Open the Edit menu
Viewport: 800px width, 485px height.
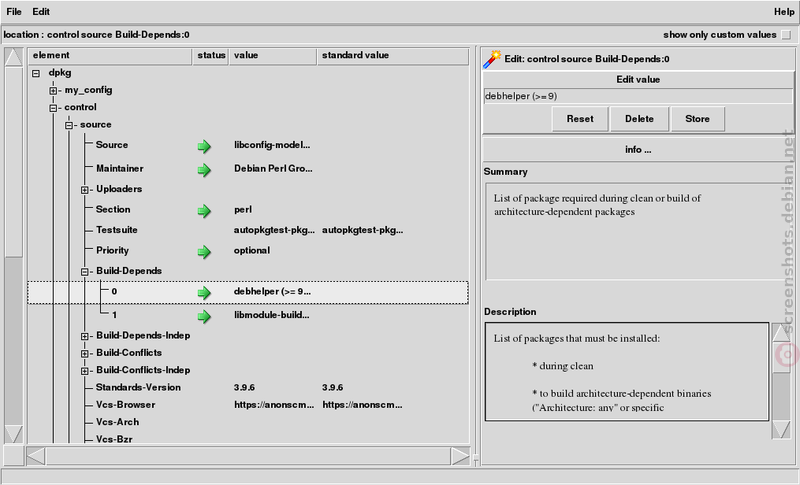click(41, 12)
